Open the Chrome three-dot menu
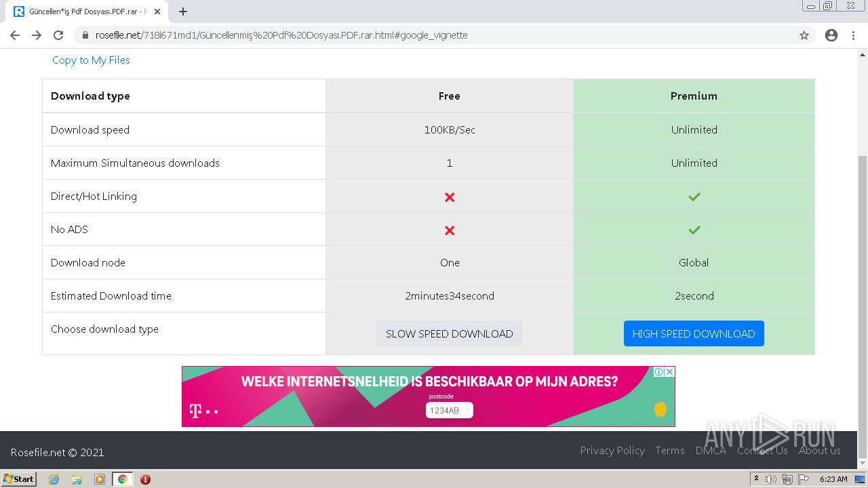The image size is (868, 488). 853,35
